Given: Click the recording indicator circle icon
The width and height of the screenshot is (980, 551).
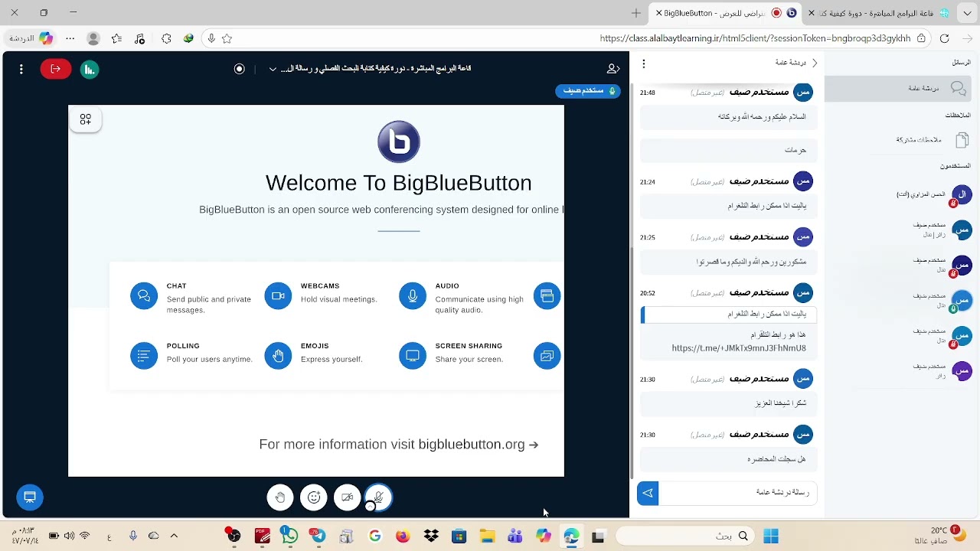Looking at the screenshot, I should click(240, 69).
